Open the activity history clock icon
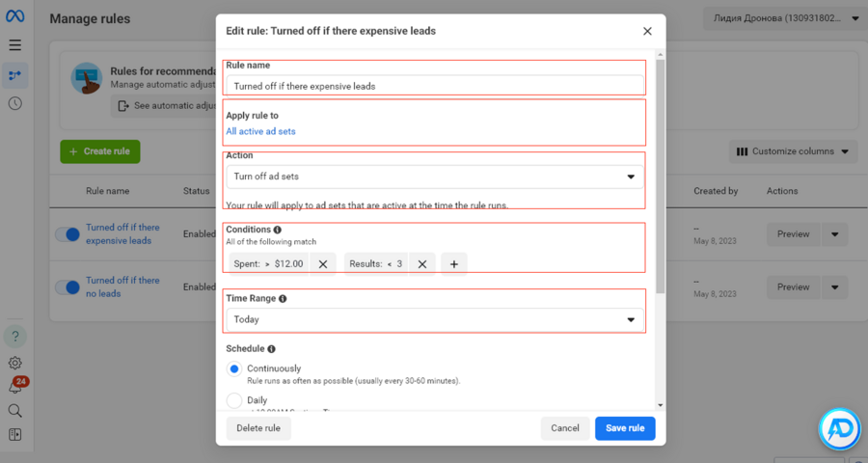This screenshot has width=868, height=463. point(14,103)
